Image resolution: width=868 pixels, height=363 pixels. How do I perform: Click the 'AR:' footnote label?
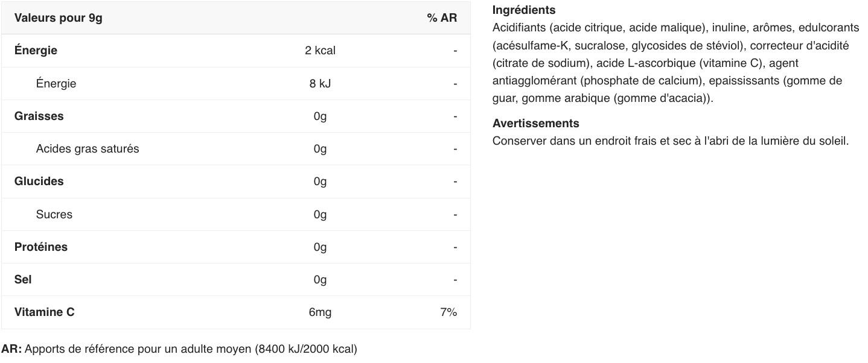click(11, 349)
